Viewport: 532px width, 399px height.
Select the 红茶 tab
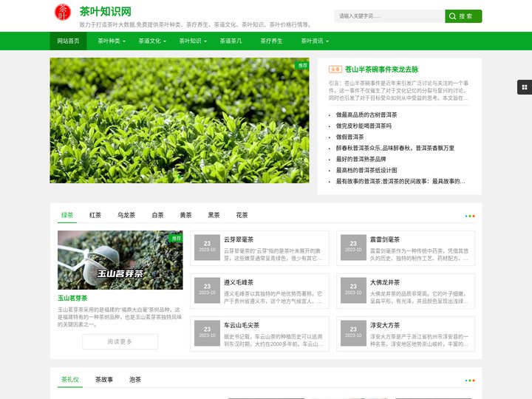tap(95, 215)
